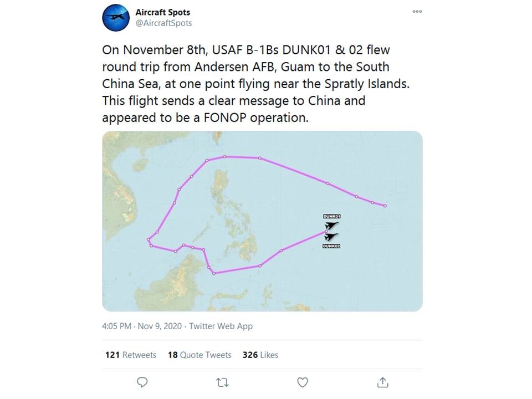Image resolution: width=532 pixels, height=399 pixels.
Task: Open the tweet's more options menu
Action: tap(417, 12)
